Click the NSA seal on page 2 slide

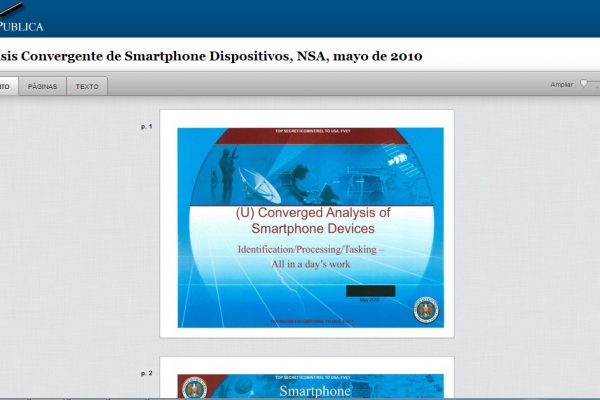point(194,388)
